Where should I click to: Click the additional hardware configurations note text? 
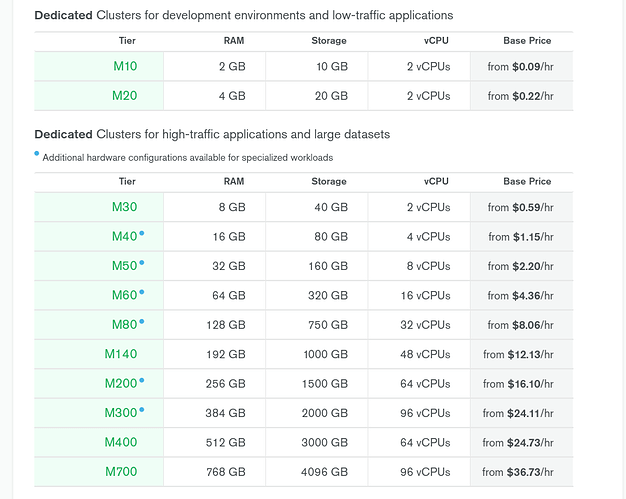pos(187,158)
